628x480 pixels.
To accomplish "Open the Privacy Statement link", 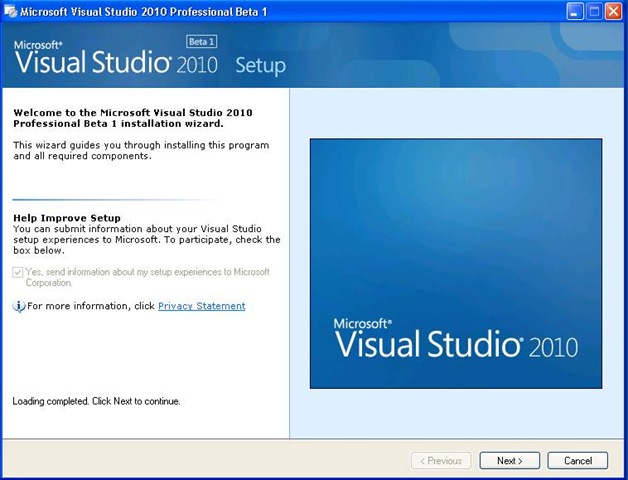I will [x=201, y=306].
